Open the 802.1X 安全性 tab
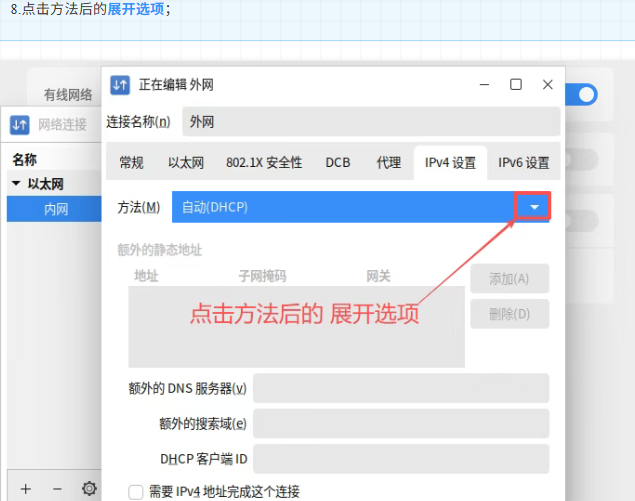Screen dimensions: 635x501 point(263,162)
